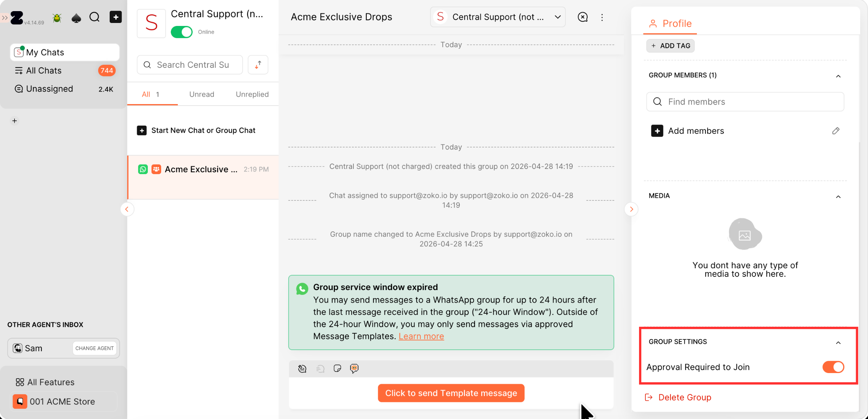
Task: Click the sort order arrows icon
Action: [x=258, y=65]
